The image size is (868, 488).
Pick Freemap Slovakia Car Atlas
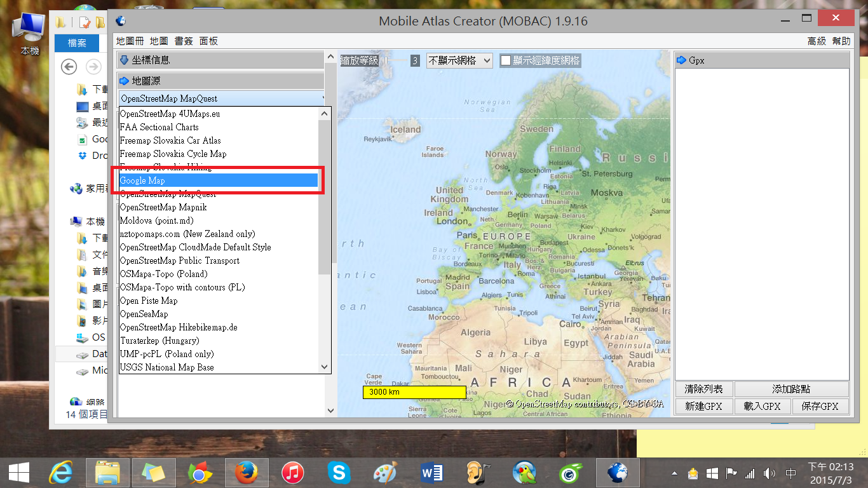pyautogui.click(x=219, y=140)
